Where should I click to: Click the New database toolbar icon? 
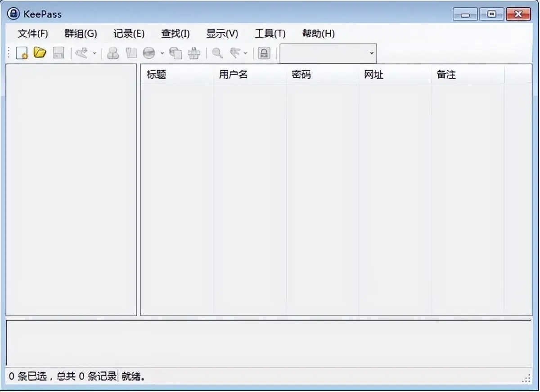[22, 53]
